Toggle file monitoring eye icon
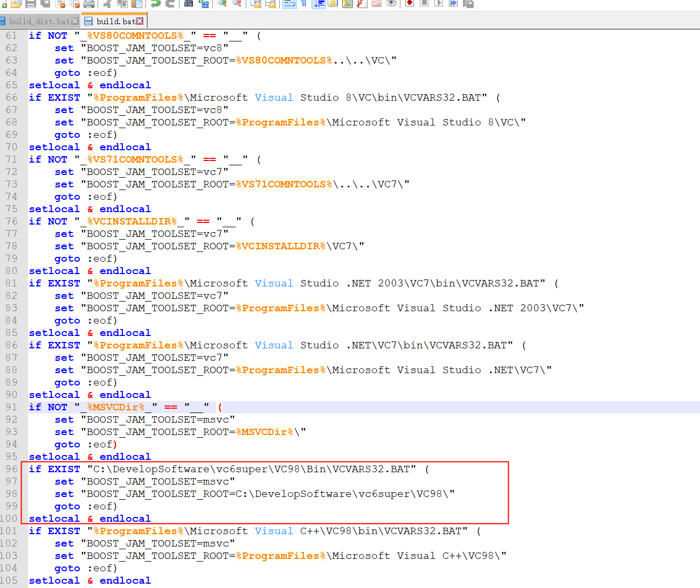Viewport: 700px width, 588px height. tap(391, 3)
